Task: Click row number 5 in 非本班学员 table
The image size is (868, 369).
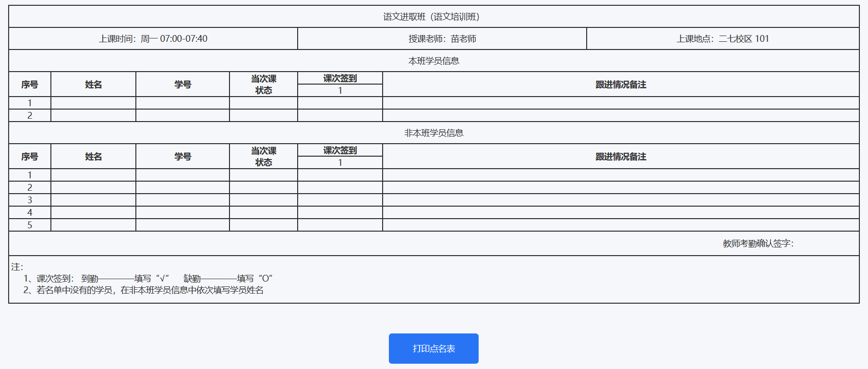Action: point(30,225)
